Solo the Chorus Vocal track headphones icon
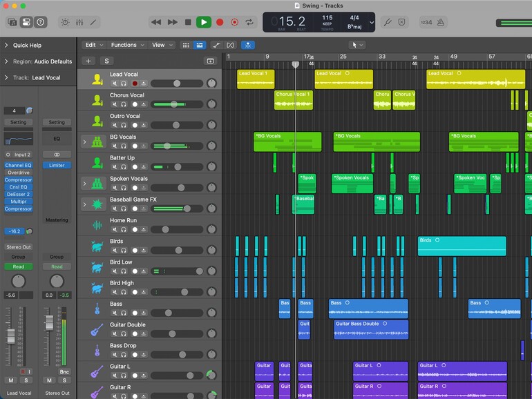The width and height of the screenshot is (532, 399). [124, 104]
